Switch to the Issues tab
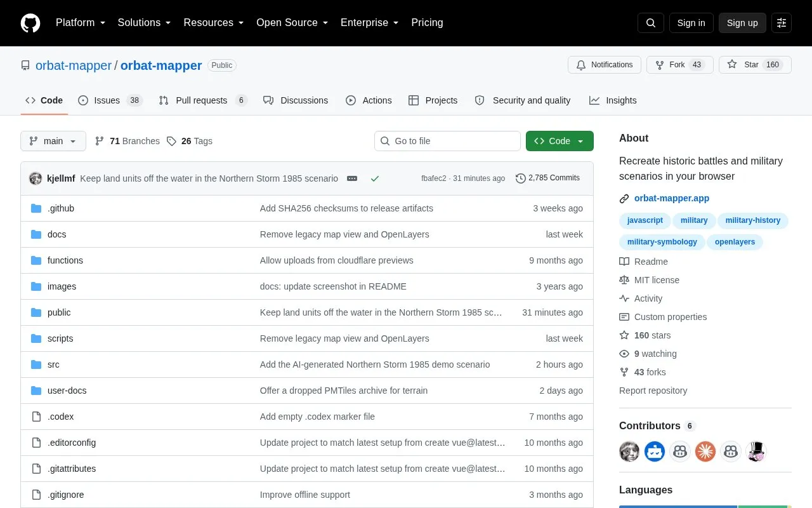The image size is (812, 508). click(110, 100)
